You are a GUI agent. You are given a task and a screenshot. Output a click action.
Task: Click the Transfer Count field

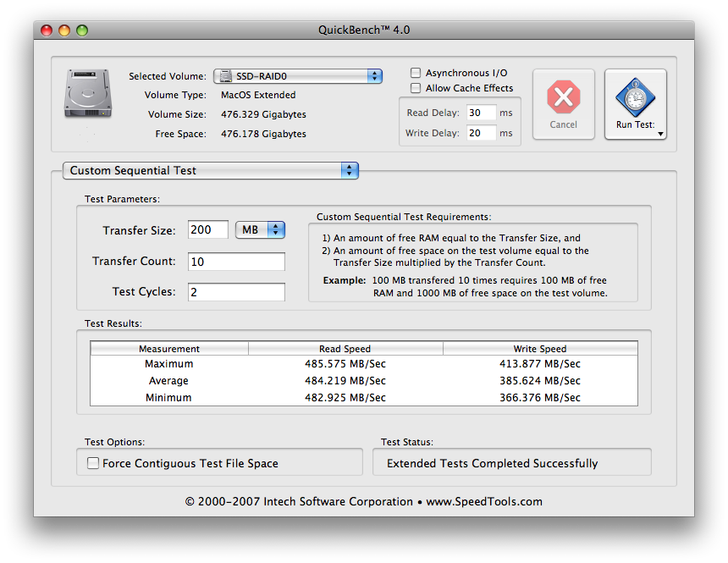236,262
